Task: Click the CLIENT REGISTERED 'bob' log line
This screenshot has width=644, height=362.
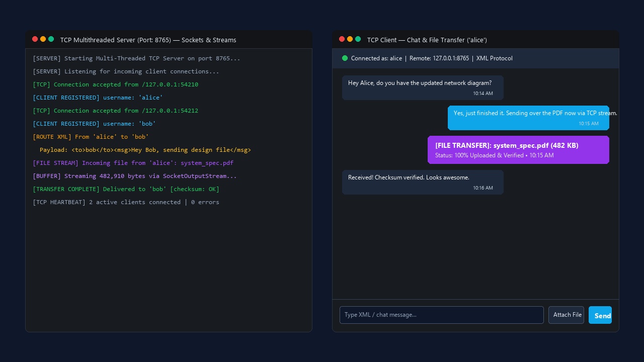Action: point(94,124)
